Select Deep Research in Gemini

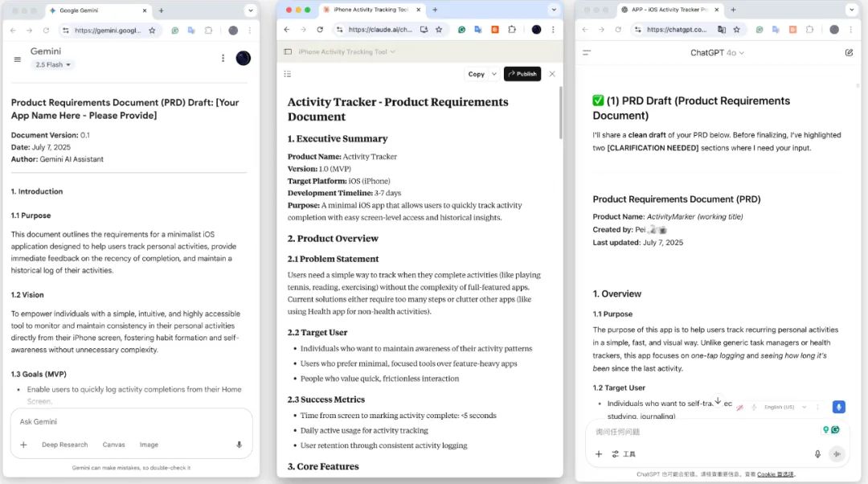pos(65,445)
